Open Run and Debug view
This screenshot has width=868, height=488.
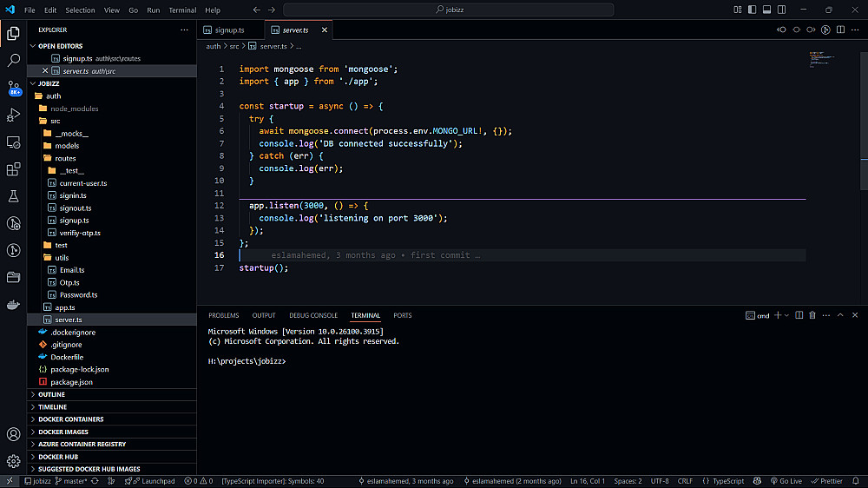pyautogui.click(x=13, y=115)
